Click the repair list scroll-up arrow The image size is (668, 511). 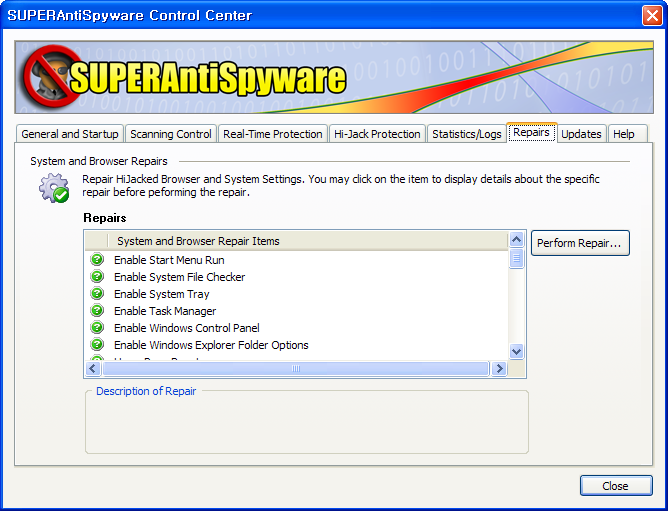(517, 240)
